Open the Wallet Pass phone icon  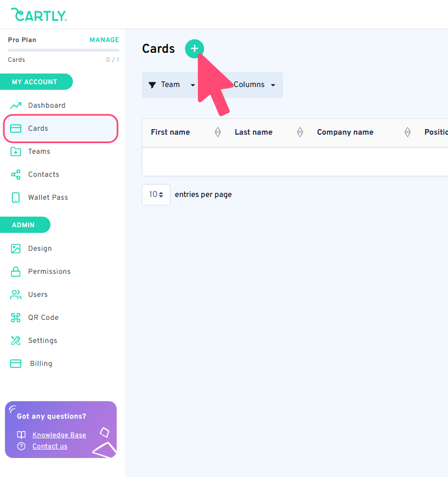[x=16, y=198]
